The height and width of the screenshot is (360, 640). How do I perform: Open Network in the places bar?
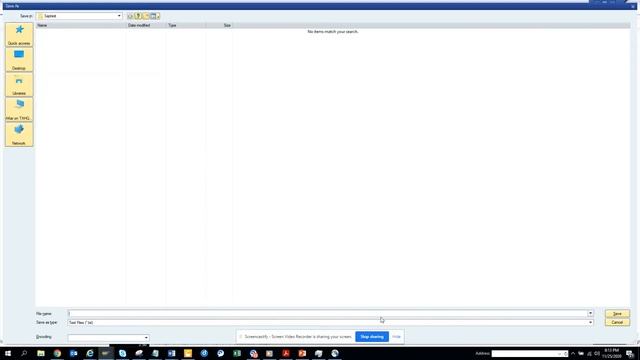(19, 135)
